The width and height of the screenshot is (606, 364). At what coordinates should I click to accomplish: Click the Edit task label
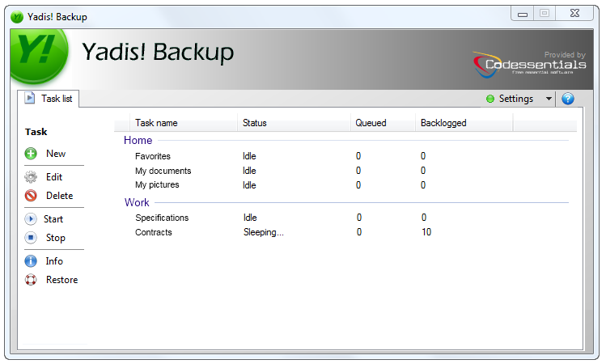pyautogui.click(x=54, y=177)
